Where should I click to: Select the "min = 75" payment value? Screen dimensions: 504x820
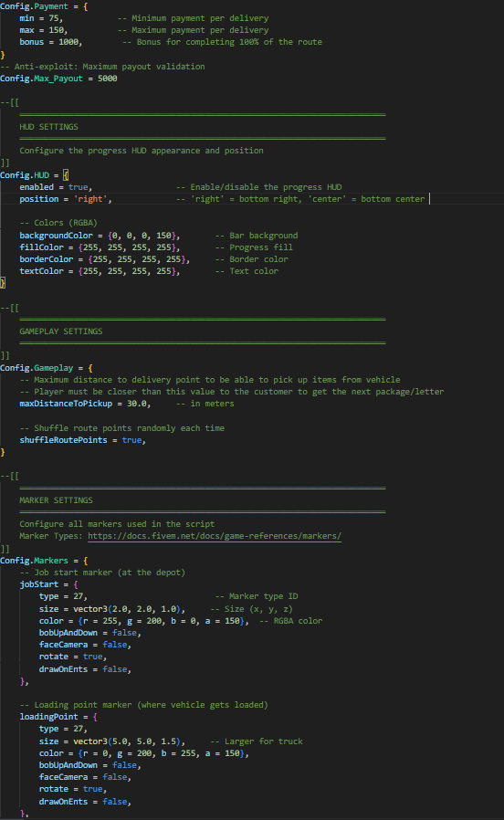tap(41, 18)
